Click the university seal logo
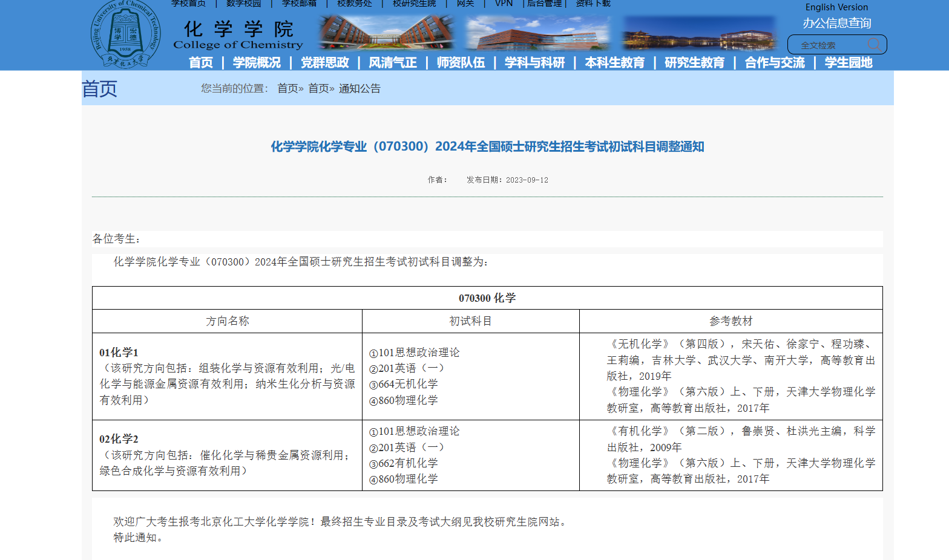The height and width of the screenshot is (560, 949). point(126,34)
